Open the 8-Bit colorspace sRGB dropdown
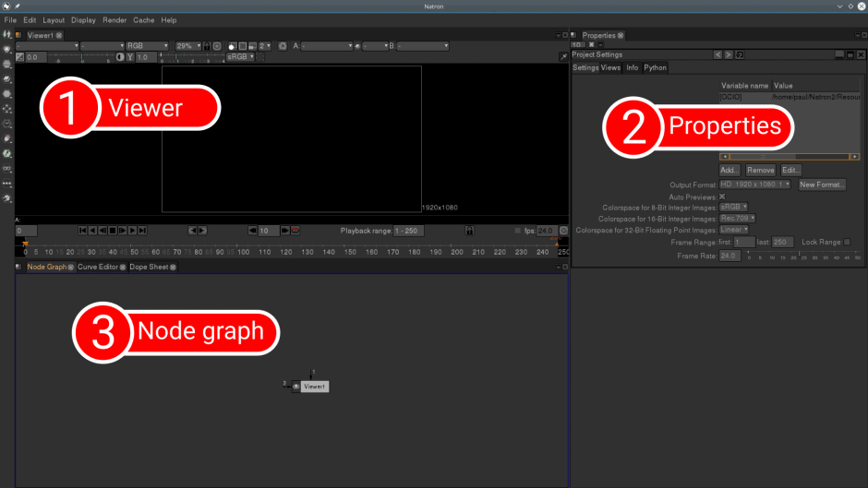This screenshot has width=868, height=488. click(x=733, y=208)
